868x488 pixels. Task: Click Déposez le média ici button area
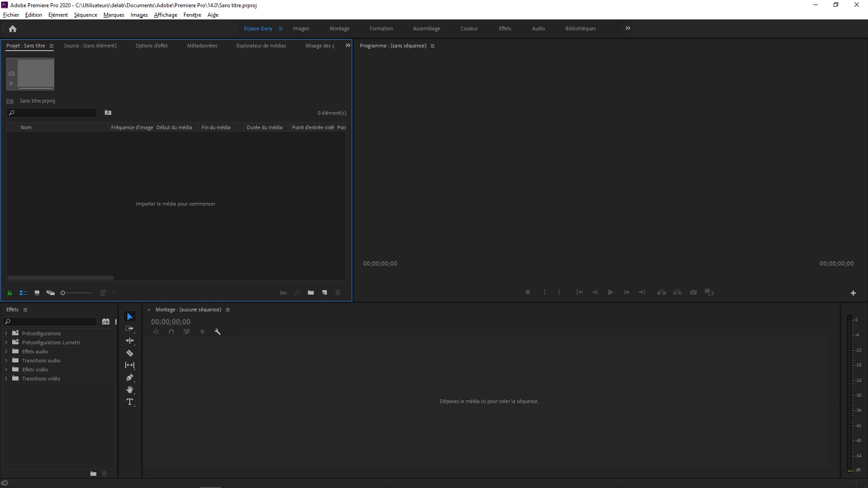point(489,400)
